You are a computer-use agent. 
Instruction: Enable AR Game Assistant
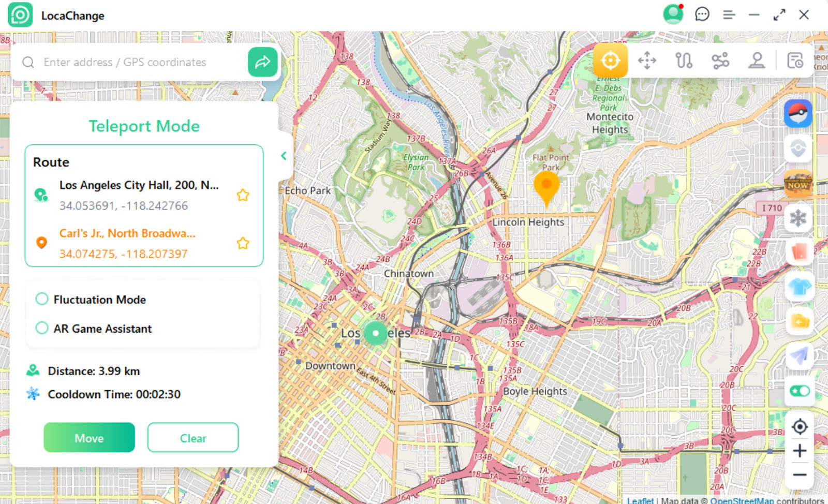[x=42, y=328]
